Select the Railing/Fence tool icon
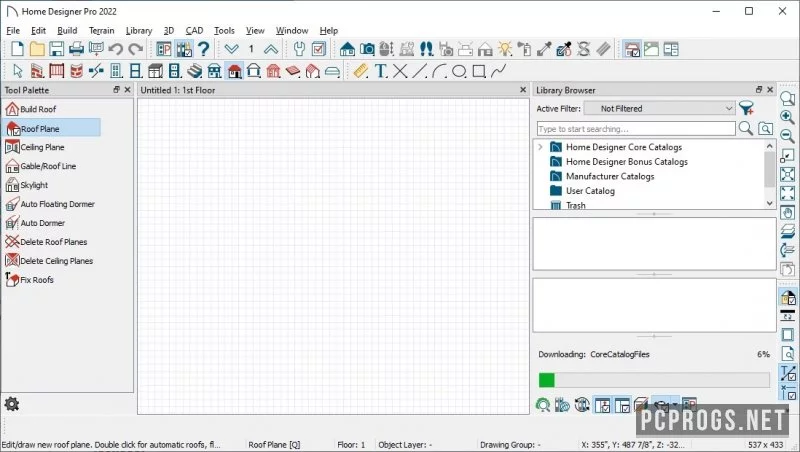 coord(57,71)
